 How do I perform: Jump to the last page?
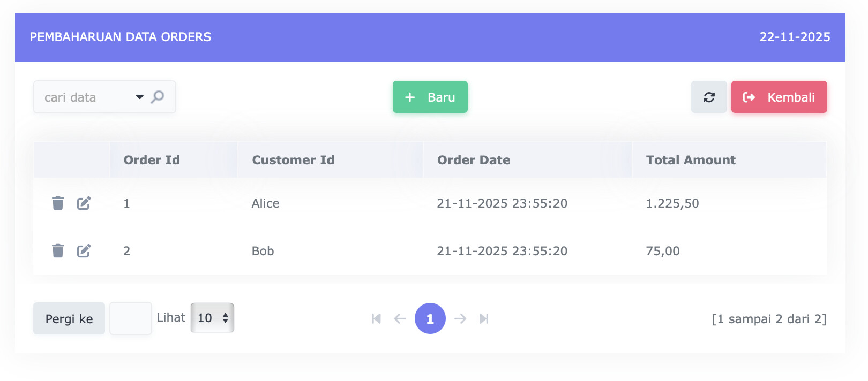click(484, 319)
